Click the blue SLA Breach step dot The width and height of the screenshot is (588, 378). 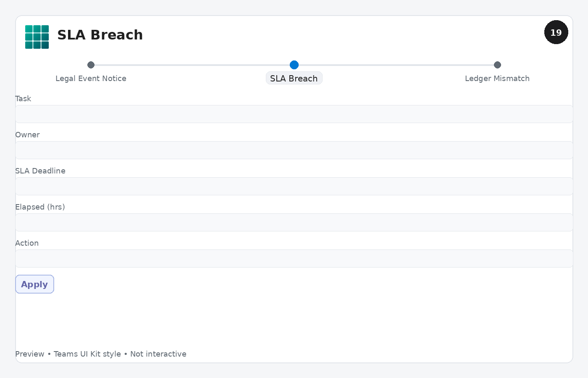[294, 65]
